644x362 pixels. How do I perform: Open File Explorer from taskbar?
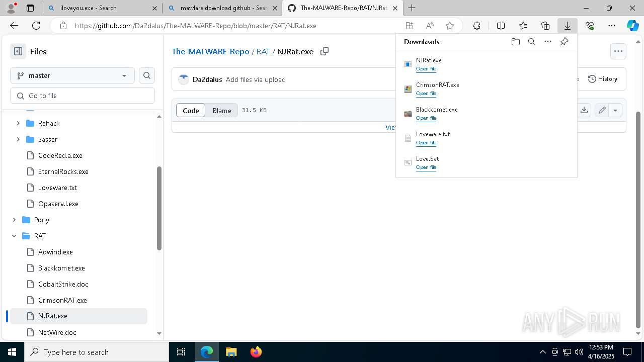(231, 352)
